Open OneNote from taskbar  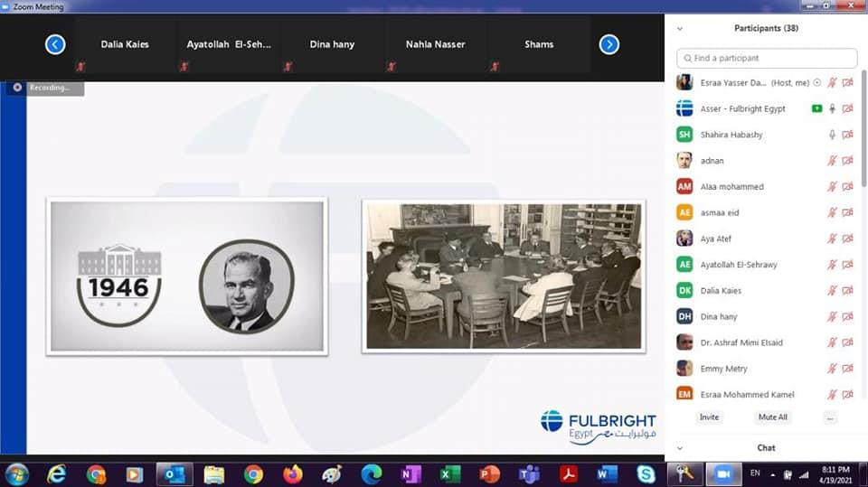[410, 474]
